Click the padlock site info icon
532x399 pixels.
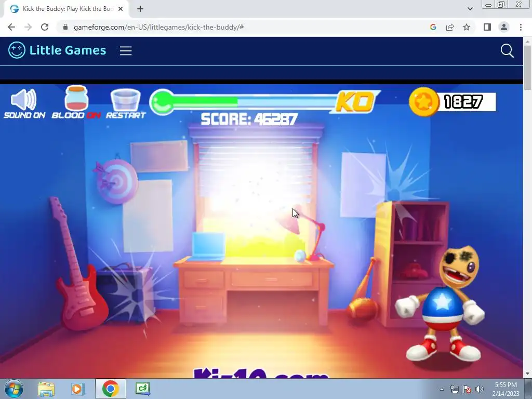pos(65,27)
